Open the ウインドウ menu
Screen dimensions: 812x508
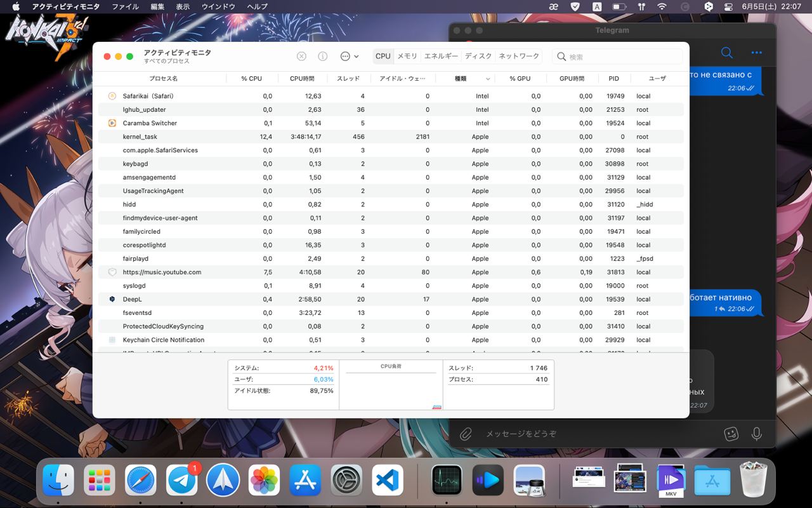click(218, 6)
